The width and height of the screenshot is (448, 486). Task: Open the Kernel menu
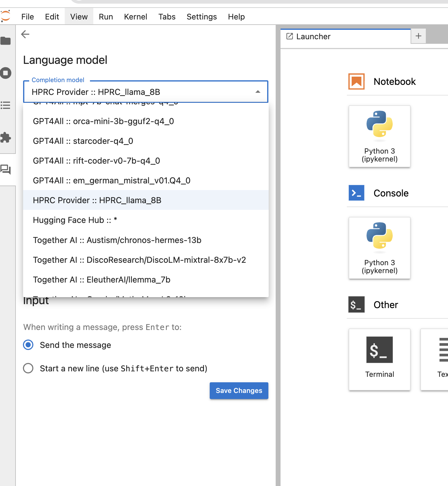pyautogui.click(x=136, y=17)
